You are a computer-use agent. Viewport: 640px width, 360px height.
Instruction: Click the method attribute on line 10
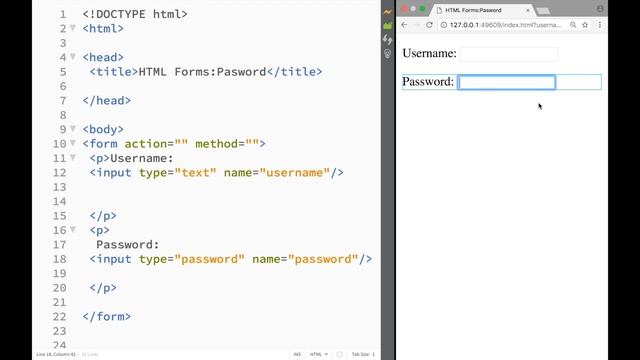click(227, 144)
